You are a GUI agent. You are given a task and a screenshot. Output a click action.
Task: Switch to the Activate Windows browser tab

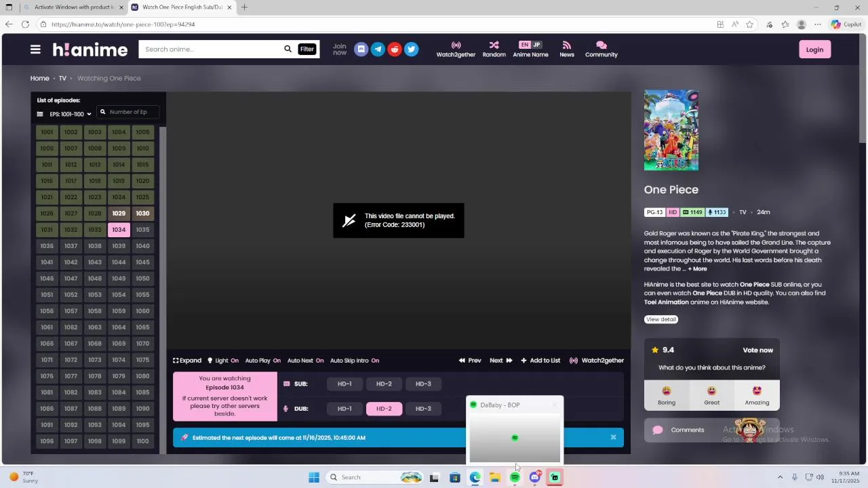point(73,7)
